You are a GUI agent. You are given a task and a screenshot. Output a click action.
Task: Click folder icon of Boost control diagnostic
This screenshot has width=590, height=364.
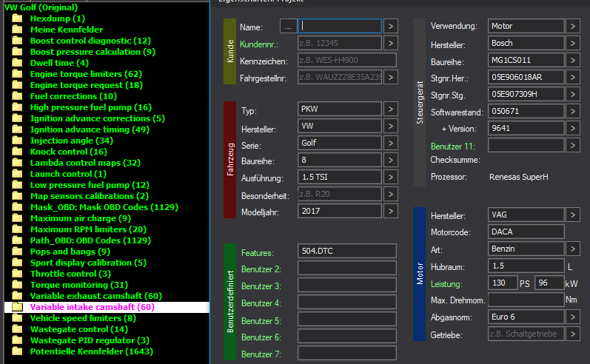pos(17,41)
